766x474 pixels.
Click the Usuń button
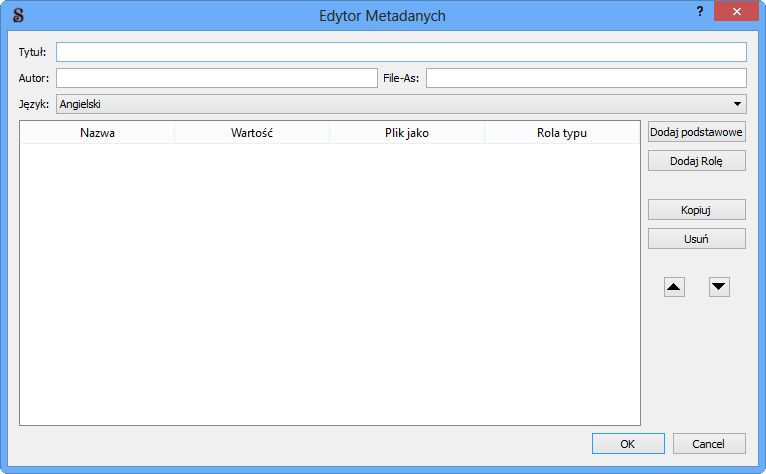697,238
